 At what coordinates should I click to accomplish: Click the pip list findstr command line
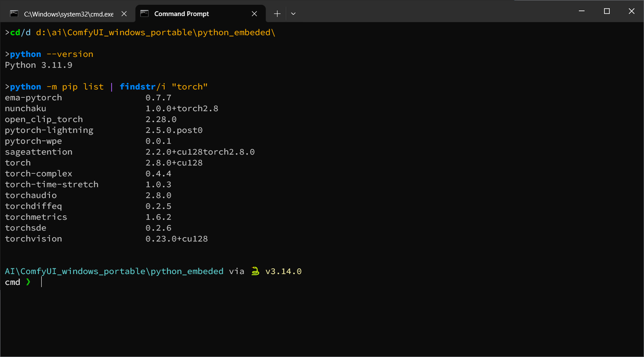tap(107, 87)
